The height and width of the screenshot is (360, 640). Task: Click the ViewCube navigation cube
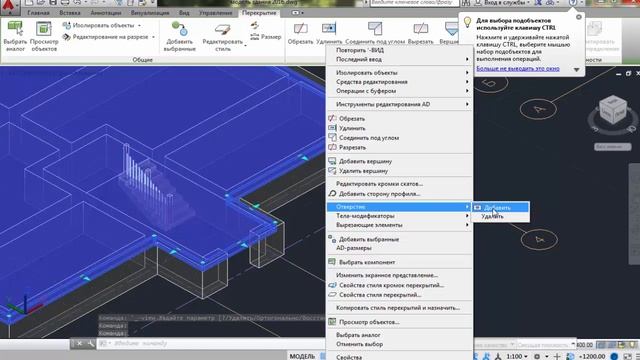click(612, 111)
